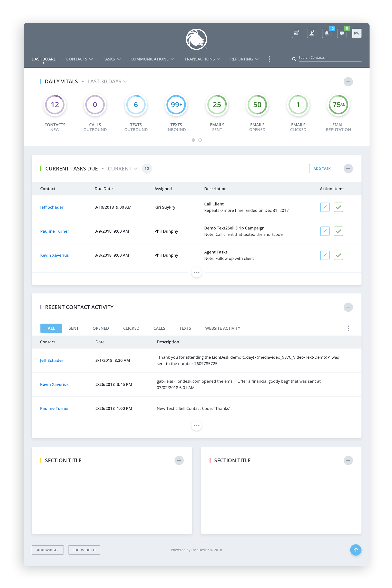The image size is (392, 588).
Task: Open Pauline Turner link in contact activity
Action: coord(54,408)
